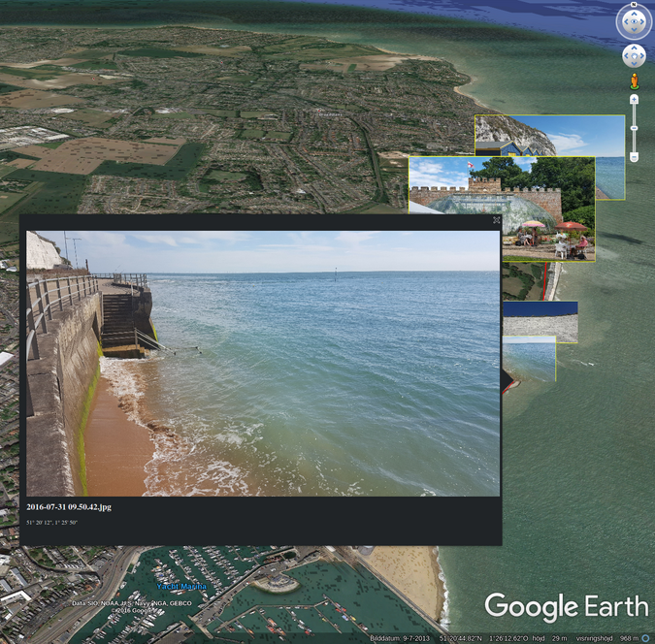Click the zoom slider handle
The height and width of the screenshot is (644, 655).
[x=634, y=128]
